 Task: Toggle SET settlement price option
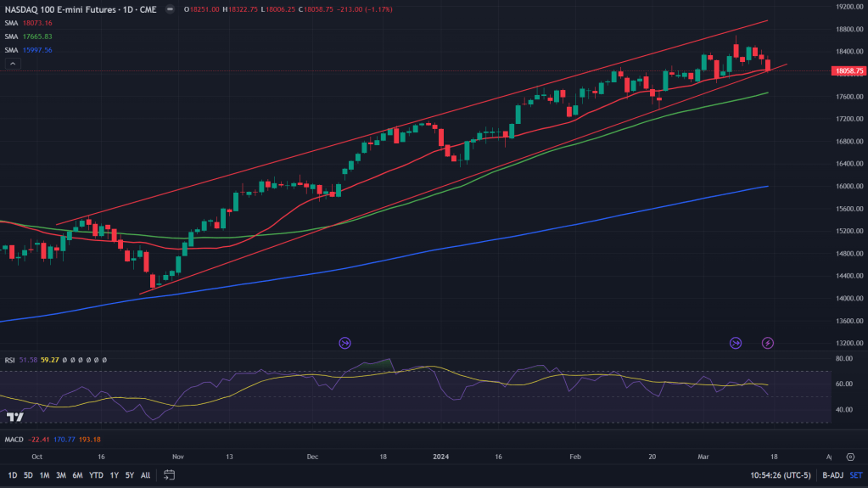854,475
